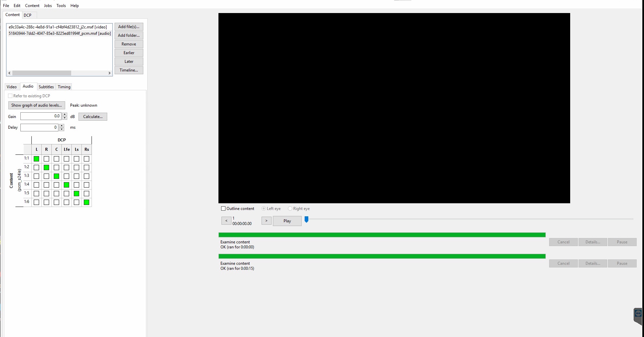Select the Content tab
644x337 pixels.
pyautogui.click(x=13, y=15)
